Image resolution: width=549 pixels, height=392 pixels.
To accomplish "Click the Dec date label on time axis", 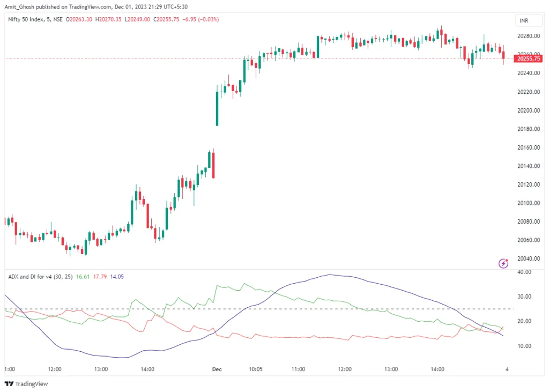I will coord(217,369).
